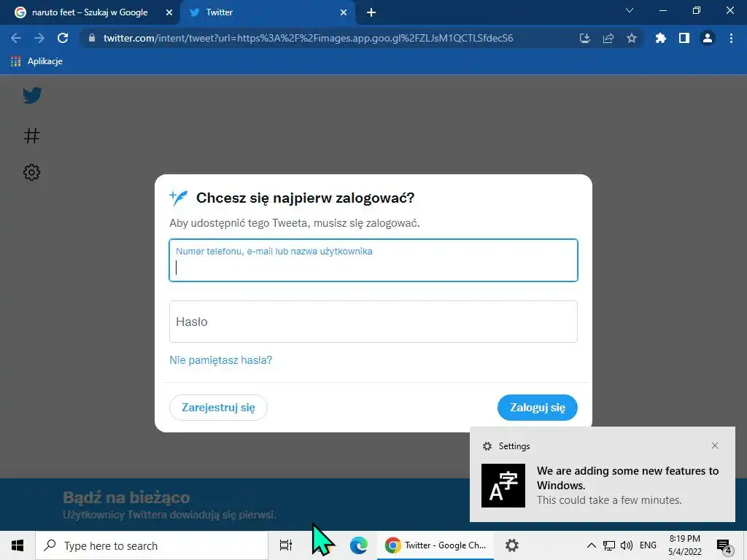Screen dimensions: 747x560
Task: Select Twitter - Google Chrome taskbar button
Action: click(436, 545)
